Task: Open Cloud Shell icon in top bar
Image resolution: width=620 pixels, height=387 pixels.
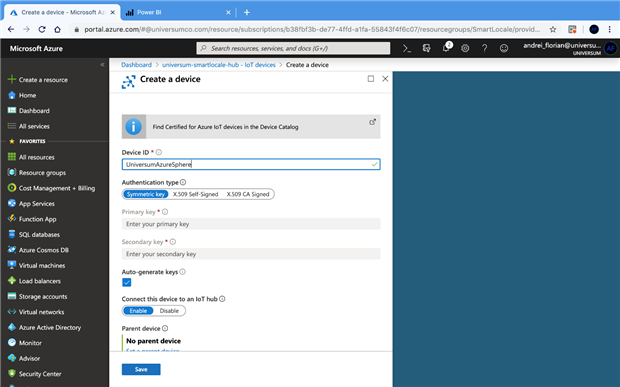Action: [x=406, y=48]
